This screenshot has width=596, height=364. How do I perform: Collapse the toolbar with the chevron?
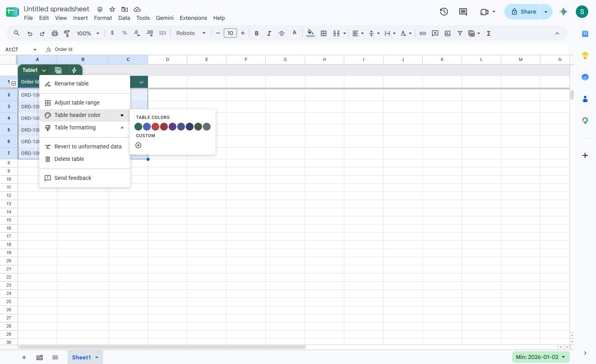tap(557, 33)
